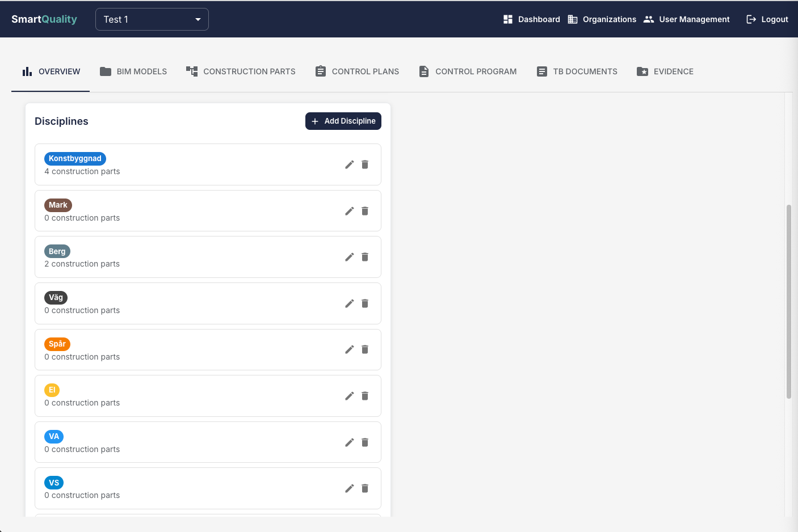Edit the VS discipline
The width and height of the screenshot is (798, 532).
pyautogui.click(x=350, y=488)
